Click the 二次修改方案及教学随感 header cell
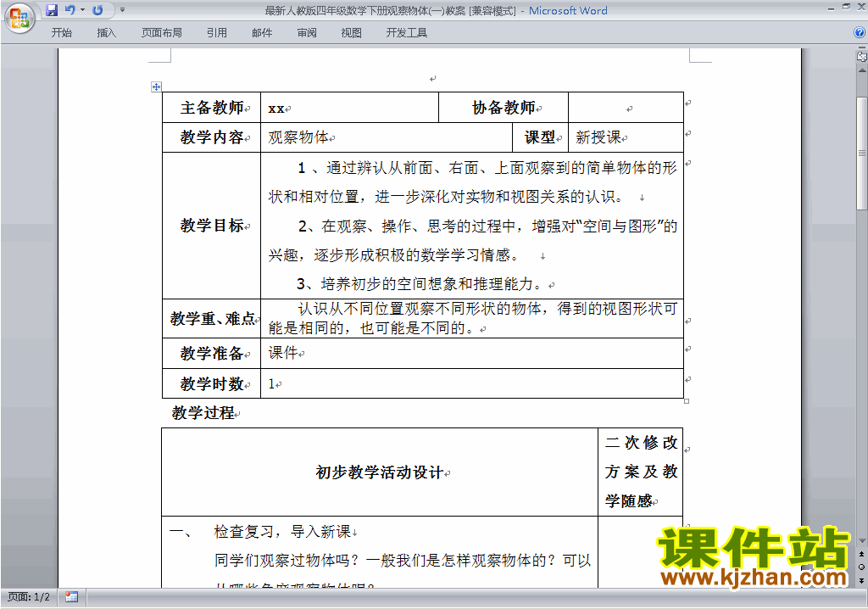868x609 pixels. [x=641, y=472]
